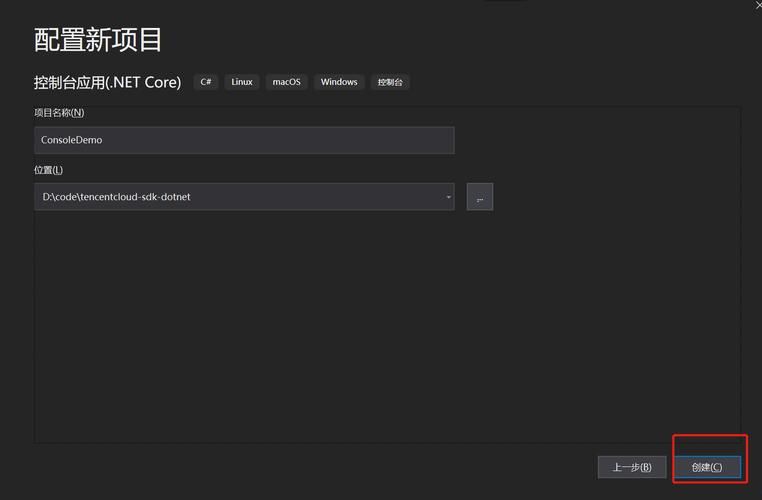Viewport: 762px width, 500px height.
Task: Click the macOS platform tag
Action: (286, 82)
